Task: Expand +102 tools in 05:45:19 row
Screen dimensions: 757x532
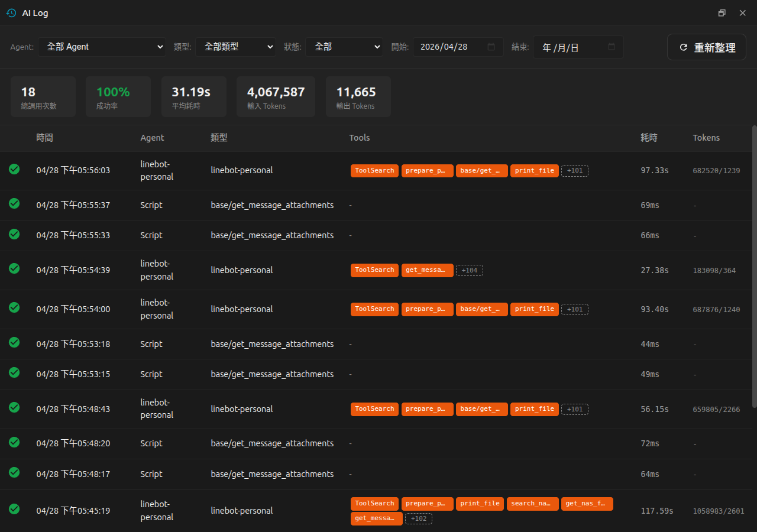Action: pyautogui.click(x=419, y=518)
